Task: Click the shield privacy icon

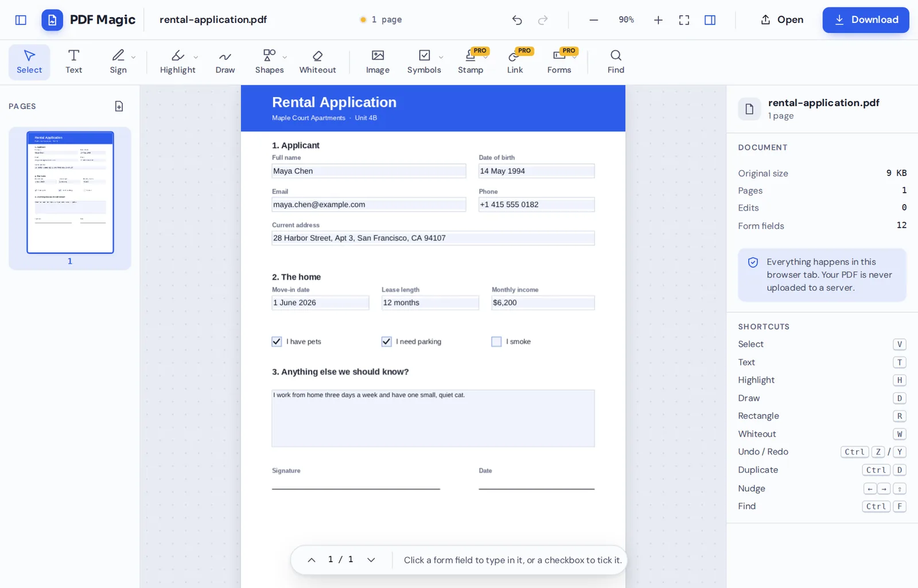Action: [x=753, y=263]
